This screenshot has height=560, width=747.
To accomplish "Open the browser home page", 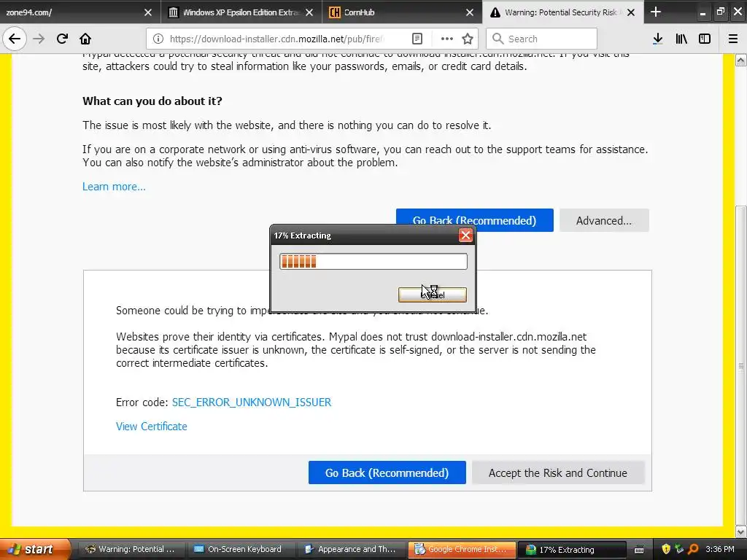I will point(85,39).
